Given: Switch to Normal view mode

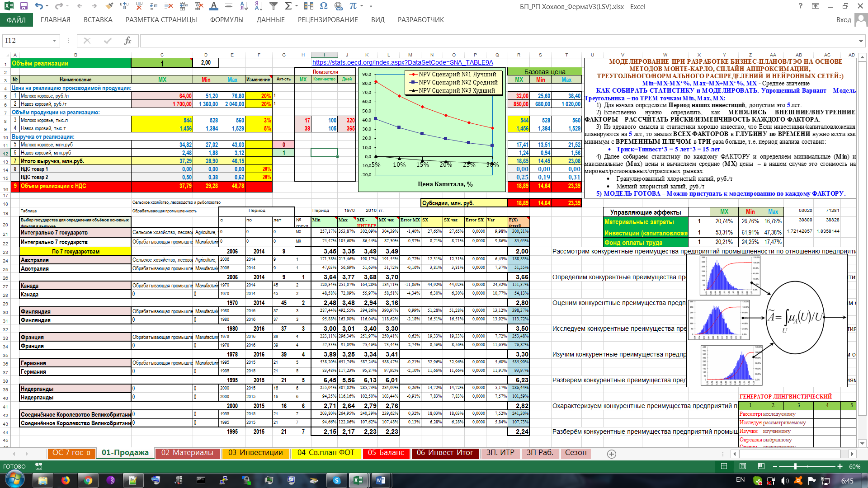Looking at the screenshot, I should coord(724,466).
